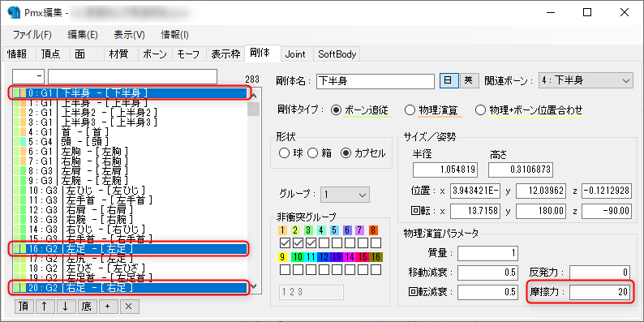Select list row 4: G1 首
Screen dimensions: 644x322
(x=130, y=132)
